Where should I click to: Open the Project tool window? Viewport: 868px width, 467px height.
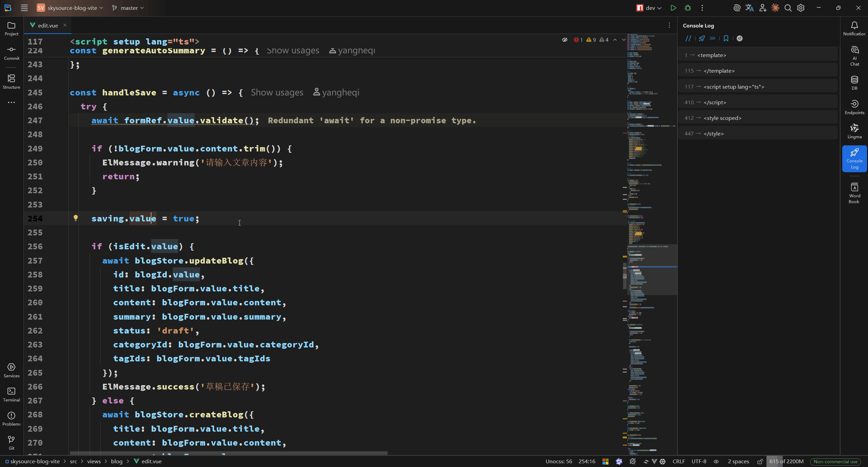(12, 29)
